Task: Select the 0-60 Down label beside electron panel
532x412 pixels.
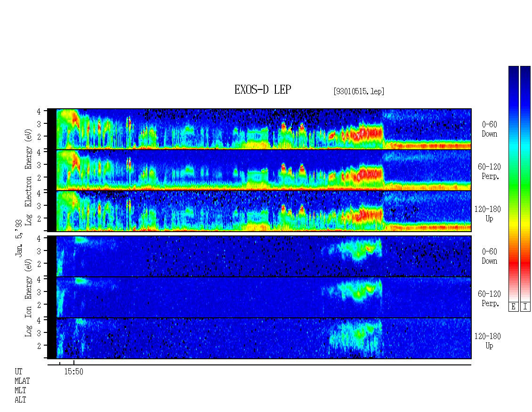Action: [489, 129]
